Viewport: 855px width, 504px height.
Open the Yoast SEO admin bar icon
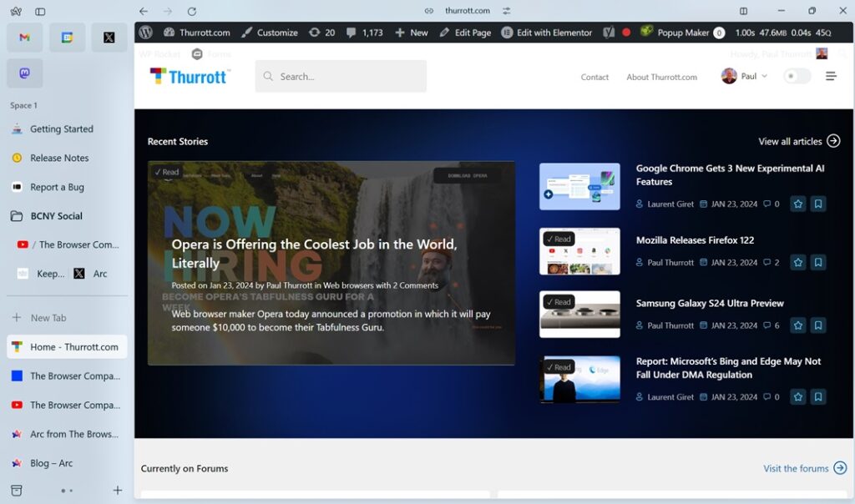609,33
